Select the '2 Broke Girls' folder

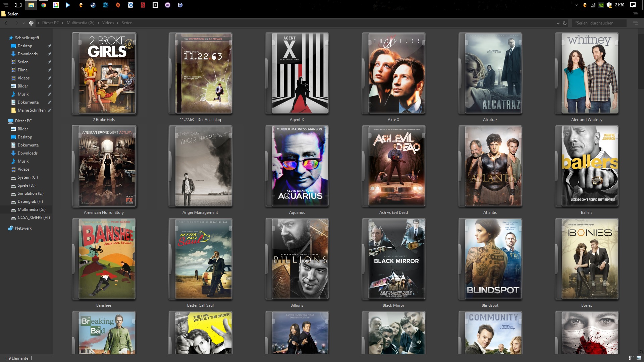[104, 77]
